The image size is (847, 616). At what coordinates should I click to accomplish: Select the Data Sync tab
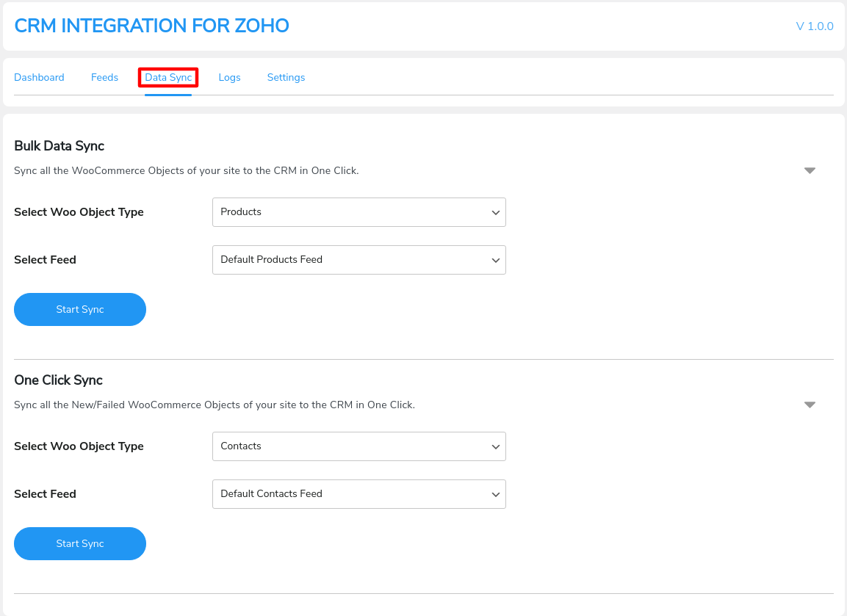click(x=167, y=77)
